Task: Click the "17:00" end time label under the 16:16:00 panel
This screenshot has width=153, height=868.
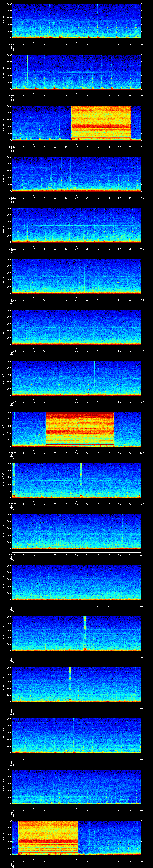Action: click(141, 147)
